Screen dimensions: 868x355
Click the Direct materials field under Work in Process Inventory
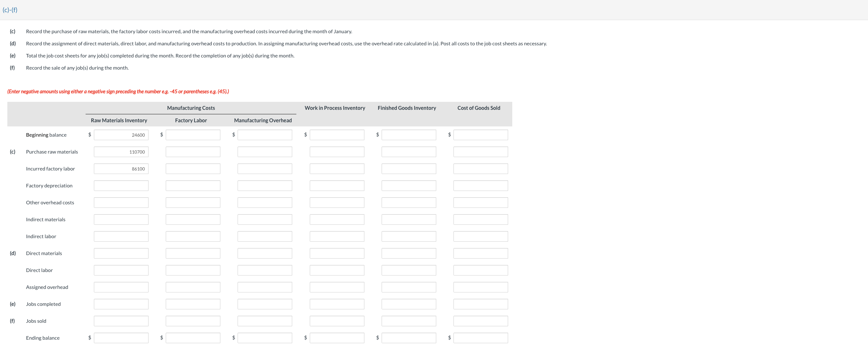(337, 253)
